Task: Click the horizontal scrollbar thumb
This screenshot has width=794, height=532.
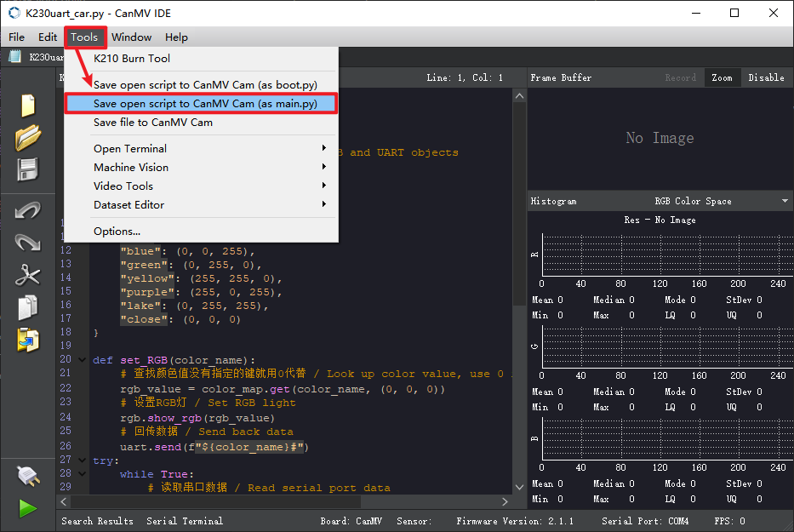Action: click(215, 501)
